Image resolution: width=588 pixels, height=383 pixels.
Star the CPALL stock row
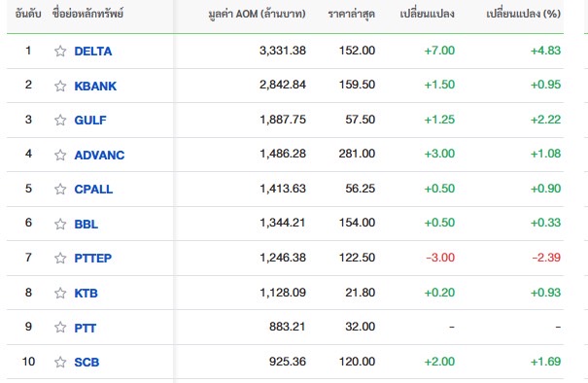(60, 189)
